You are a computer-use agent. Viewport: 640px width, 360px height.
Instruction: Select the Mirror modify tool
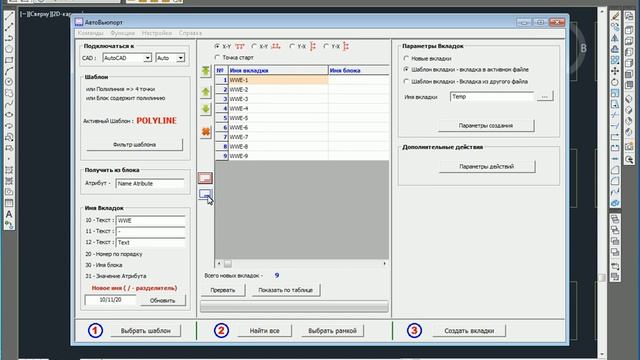click(615, 38)
